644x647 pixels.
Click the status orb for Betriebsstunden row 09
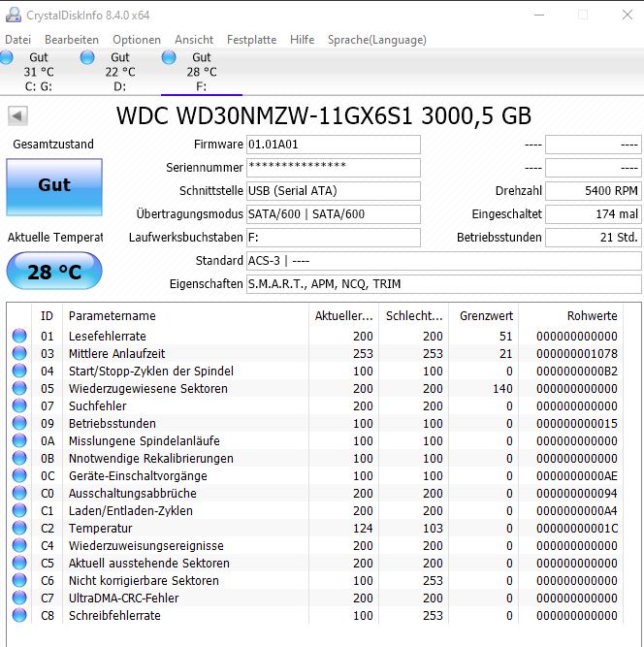pyautogui.click(x=19, y=423)
